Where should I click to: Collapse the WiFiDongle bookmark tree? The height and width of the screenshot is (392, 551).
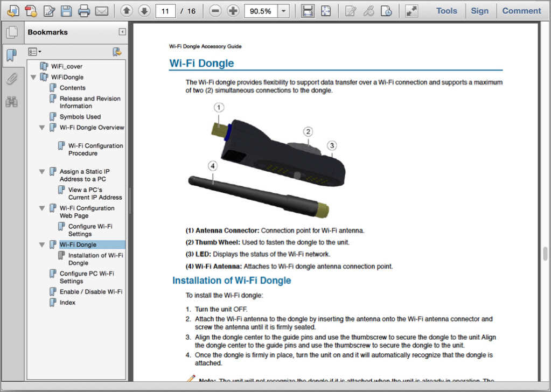(33, 78)
